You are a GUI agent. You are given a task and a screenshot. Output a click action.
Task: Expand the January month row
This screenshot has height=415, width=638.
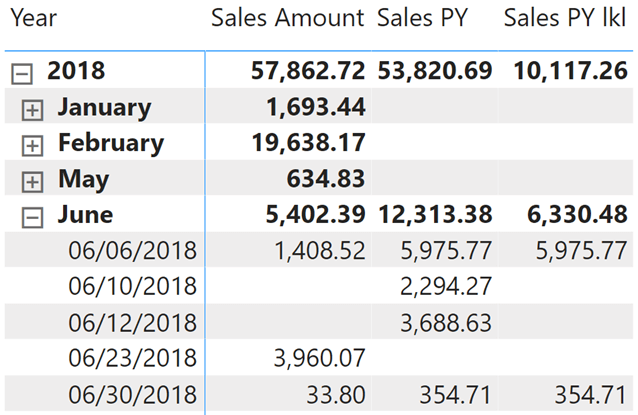pos(34,109)
